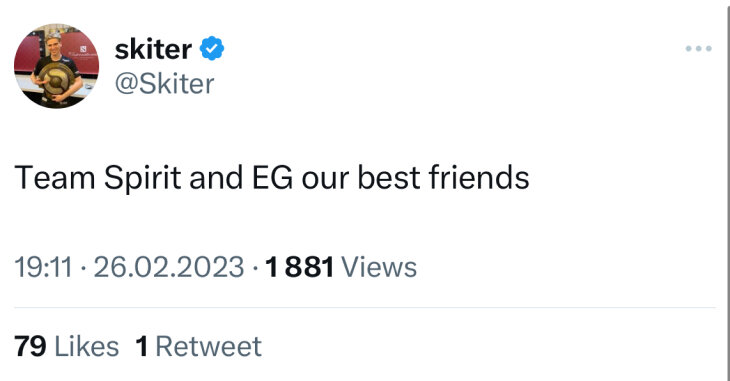Open the @Skiter handle link
Viewport: 730px width, 381px height.
click(164, 84)
